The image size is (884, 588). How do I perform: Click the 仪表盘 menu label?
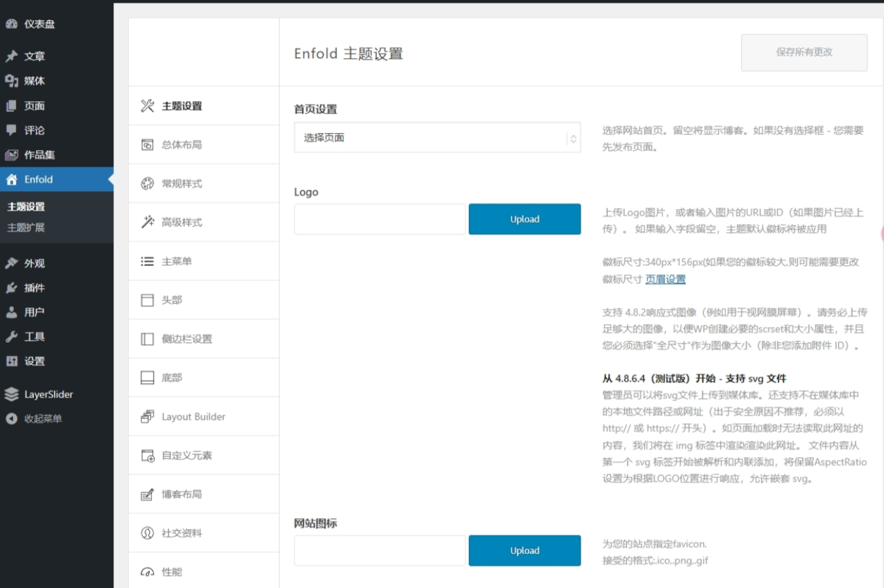point(39,24)
